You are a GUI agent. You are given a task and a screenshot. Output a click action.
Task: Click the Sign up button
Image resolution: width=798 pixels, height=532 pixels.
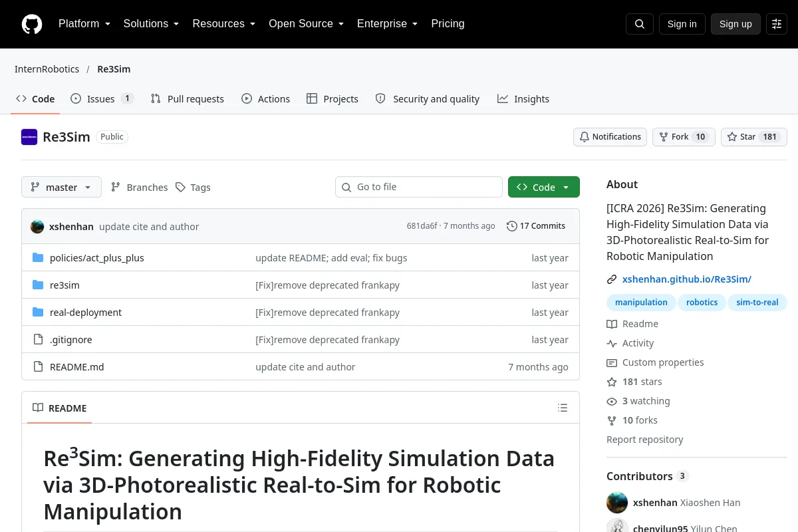point(735,24)
